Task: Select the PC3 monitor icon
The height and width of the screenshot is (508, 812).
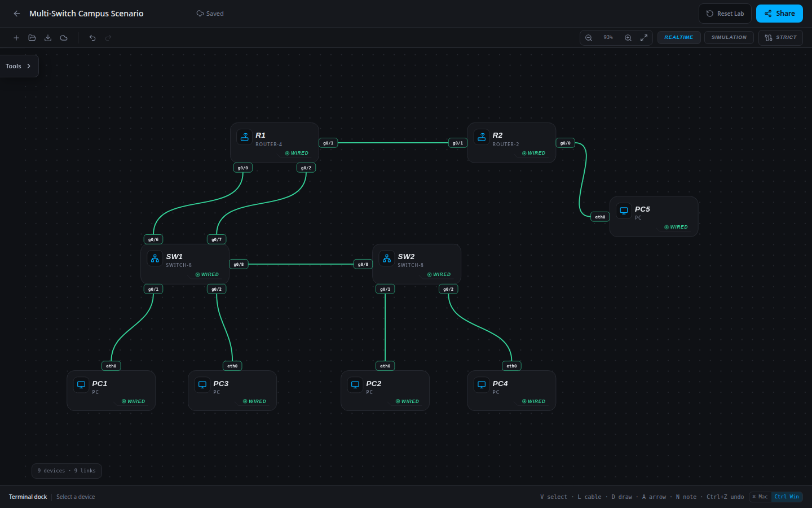Action: [x=202, y=385]
